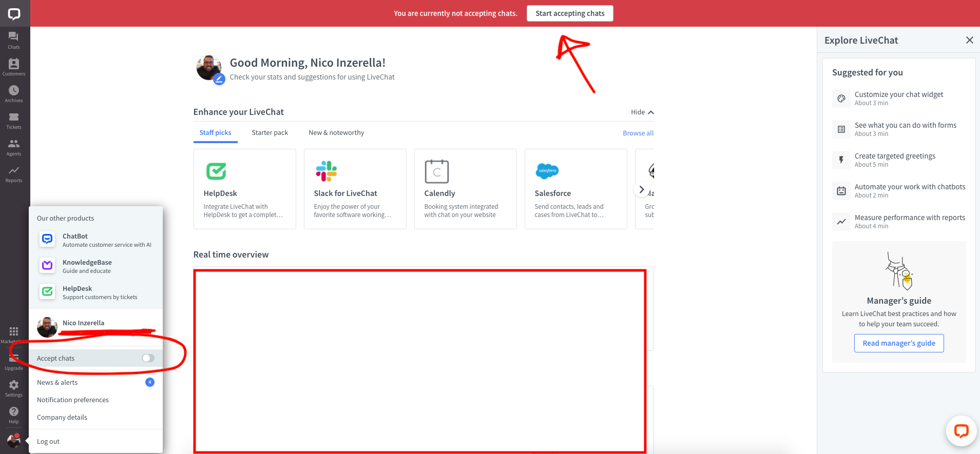Go to Tickets in sidebar
This screenshot has width=980, height=454.
(x=14, y=120)
